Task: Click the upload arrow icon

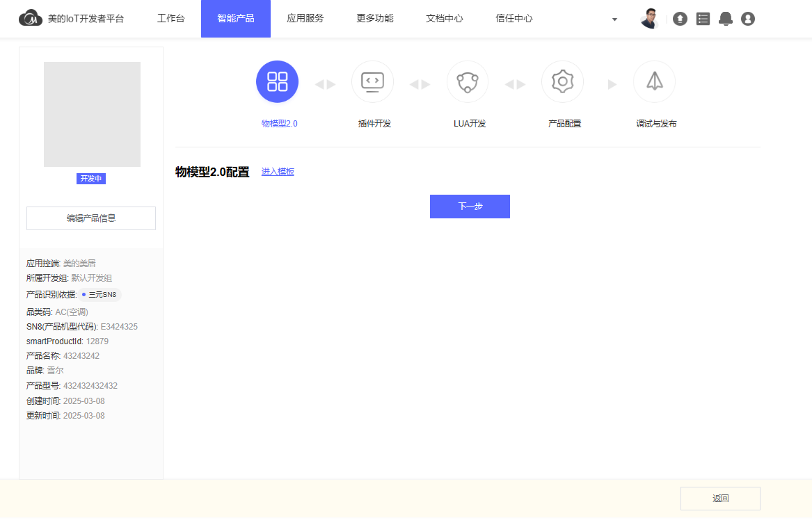Action: pos(680,19)
